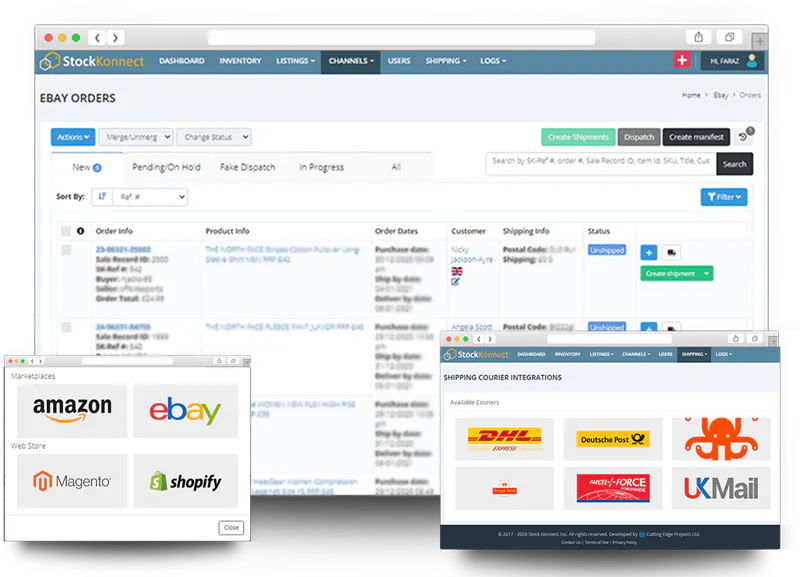Click StockKonnect logo in shipping window
Viewport: 800px width, 577px height.
tap(476, 354)
